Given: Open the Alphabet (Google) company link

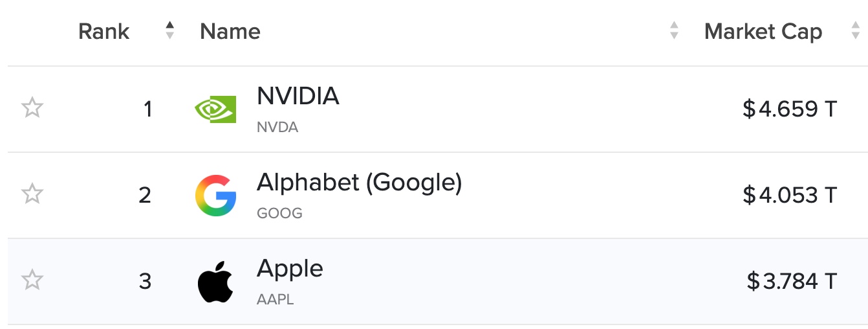Looking at the screenshot, I should pos(359,183).
